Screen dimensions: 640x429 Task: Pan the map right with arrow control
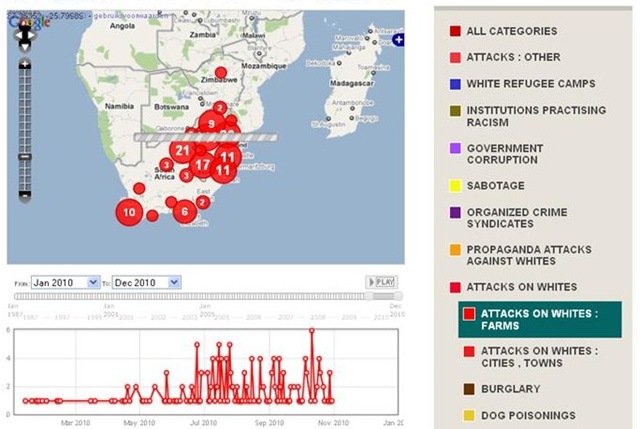32,36
